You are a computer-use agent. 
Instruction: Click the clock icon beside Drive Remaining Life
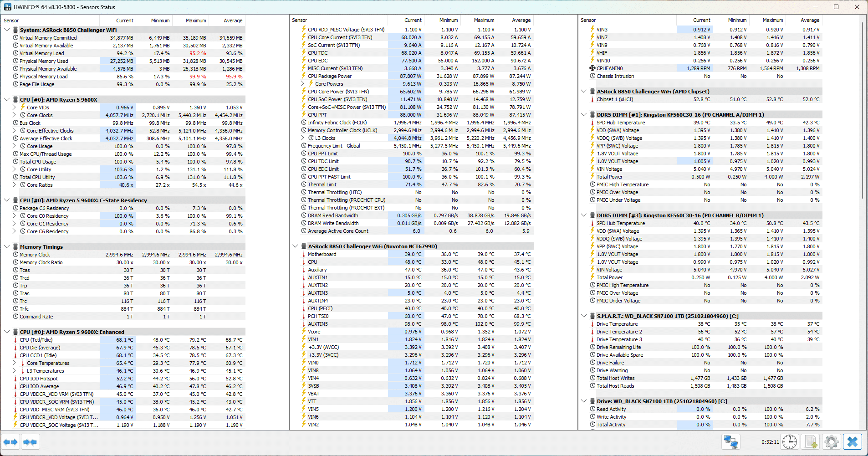tap(592, 347)
